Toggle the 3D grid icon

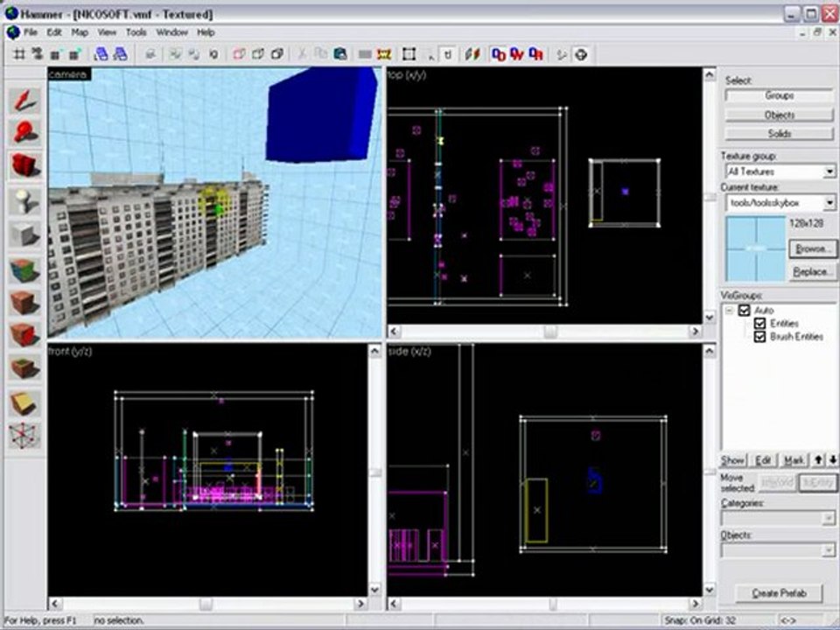point(37,54)
